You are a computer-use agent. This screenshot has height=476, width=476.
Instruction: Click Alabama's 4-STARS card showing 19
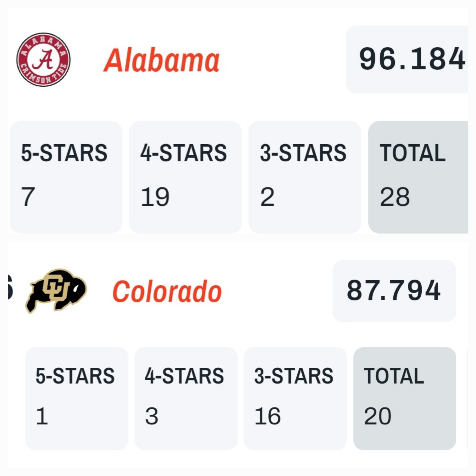coord(185,177)
